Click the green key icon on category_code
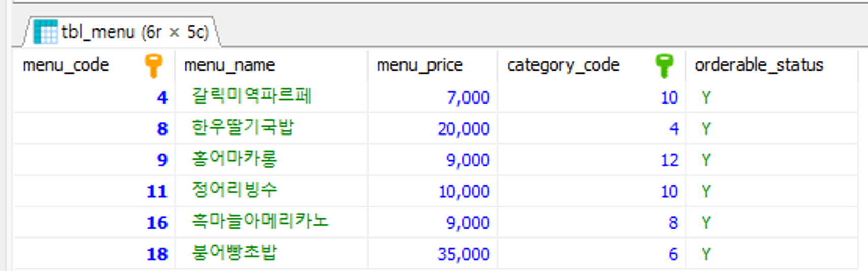 [x=664, y=65]
